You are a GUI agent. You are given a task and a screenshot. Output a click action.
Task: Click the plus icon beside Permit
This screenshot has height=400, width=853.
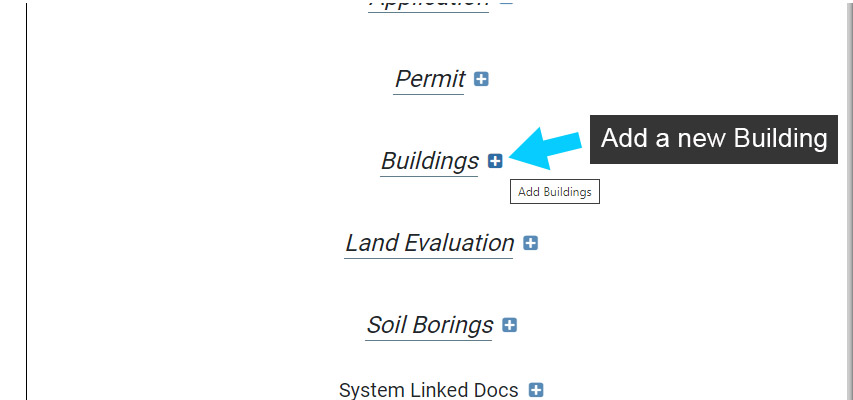coord(481,79)
